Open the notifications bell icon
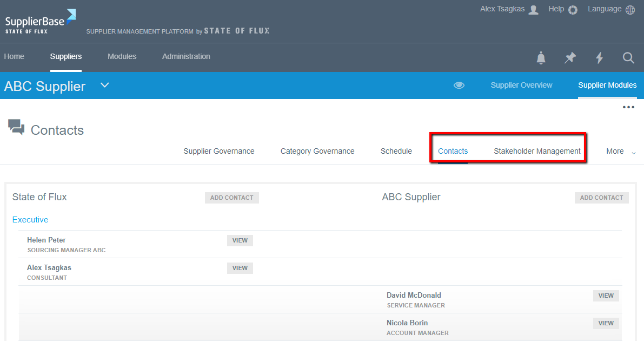644x341 pixels. tap(541, 58)
